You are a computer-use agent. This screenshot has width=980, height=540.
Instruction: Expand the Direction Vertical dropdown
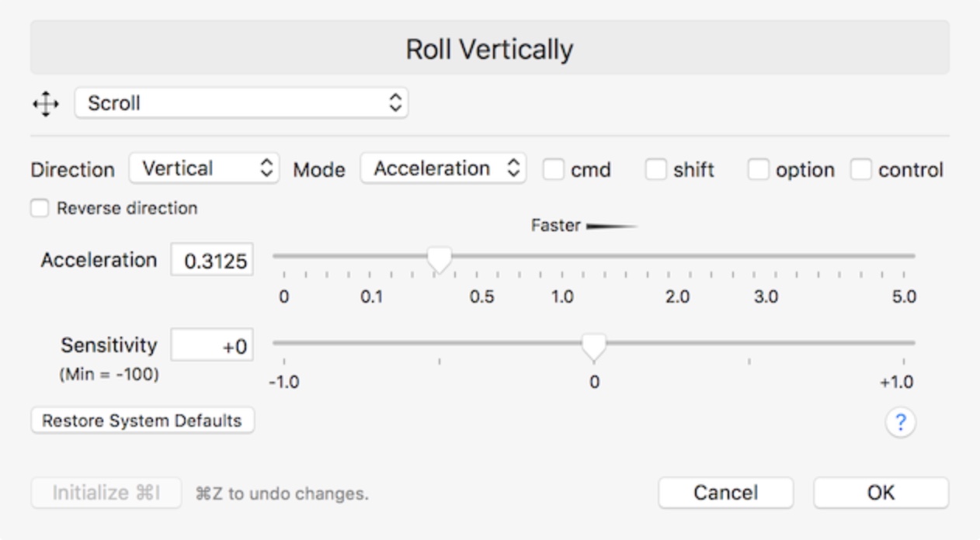[x=203, y=169]
